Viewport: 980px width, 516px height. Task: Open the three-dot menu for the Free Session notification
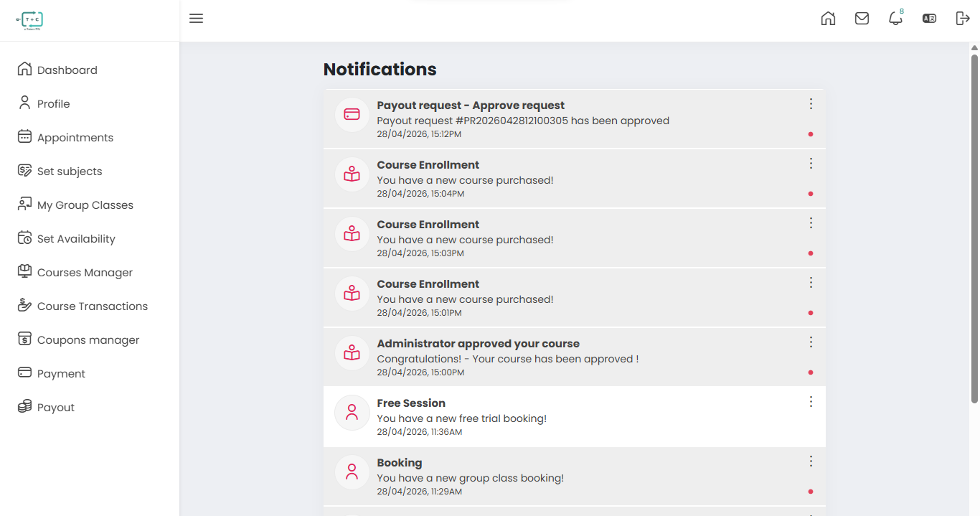coord(811,402)
